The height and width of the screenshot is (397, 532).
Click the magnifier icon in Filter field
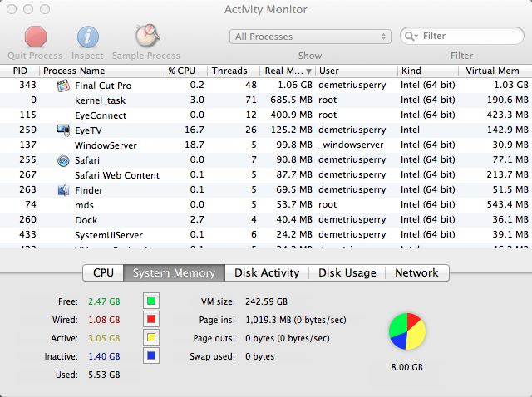tap(411, 36)
